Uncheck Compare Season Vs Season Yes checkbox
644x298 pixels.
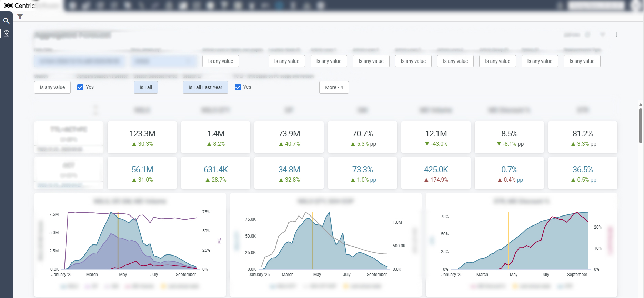pos(80,87)
